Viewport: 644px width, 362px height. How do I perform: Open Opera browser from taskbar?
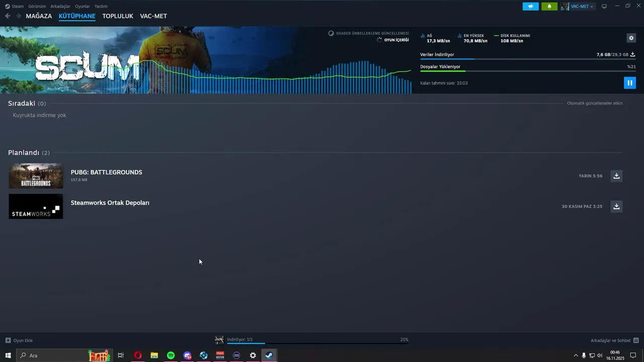point(137,355)
